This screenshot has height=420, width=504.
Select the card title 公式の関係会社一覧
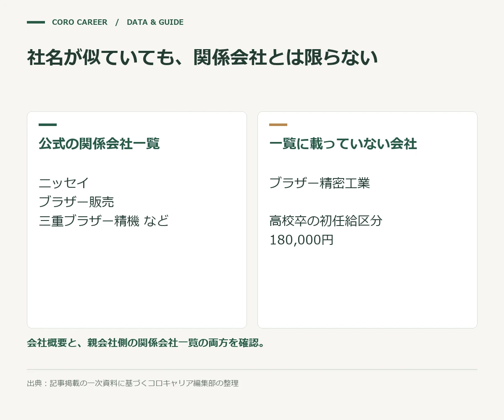[x=99, y=144]
